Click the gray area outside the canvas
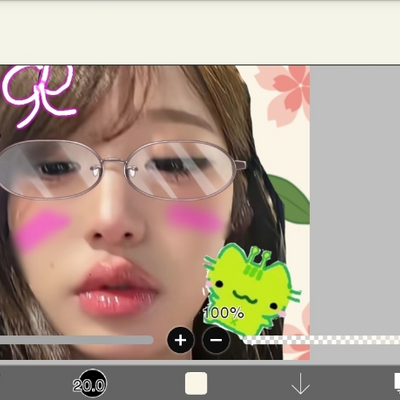Viewport: 400px width, 400px height. point(355,200)
